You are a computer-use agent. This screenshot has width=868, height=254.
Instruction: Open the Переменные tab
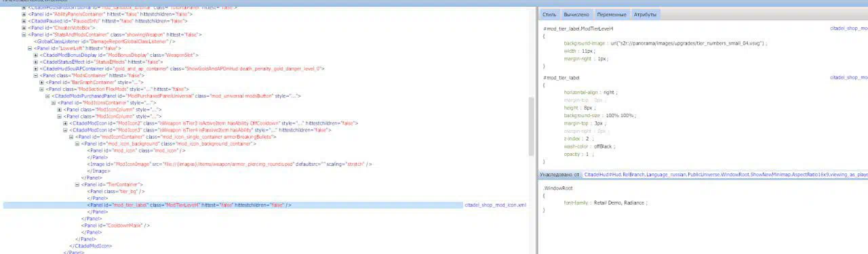coord(611,14)
